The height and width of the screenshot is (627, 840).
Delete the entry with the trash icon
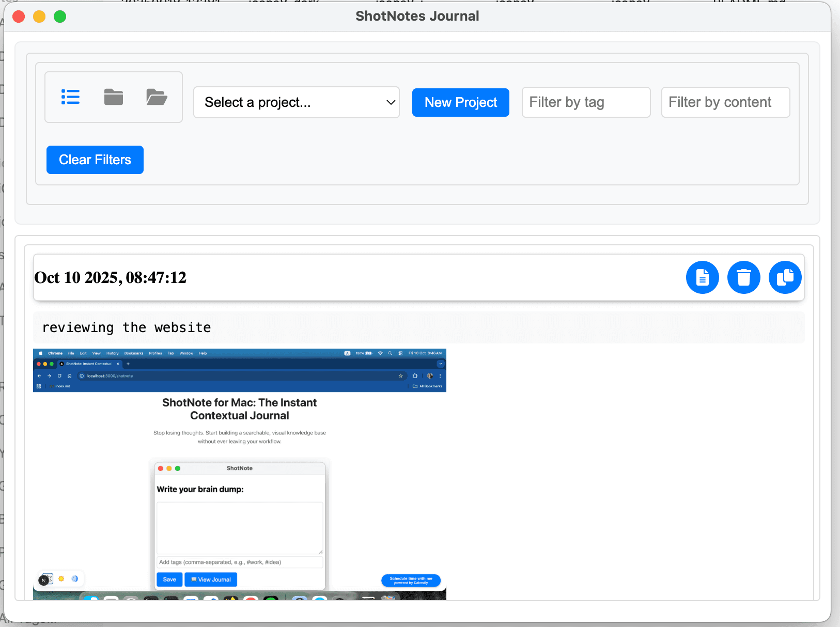pos(743,277)
